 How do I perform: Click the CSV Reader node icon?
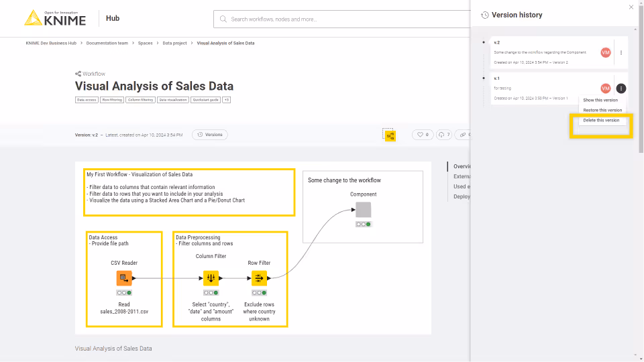[x=124, y=278]
